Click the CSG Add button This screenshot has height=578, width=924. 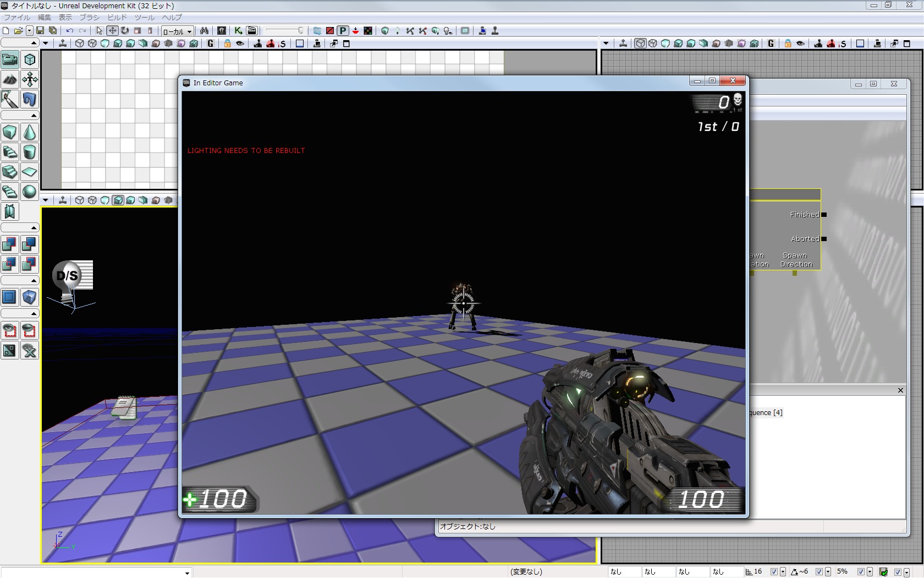pyautogui.click(x=10, y=244)
